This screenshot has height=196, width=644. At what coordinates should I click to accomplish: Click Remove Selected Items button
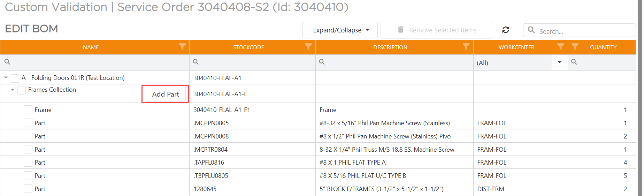click(x=437, y=30)
